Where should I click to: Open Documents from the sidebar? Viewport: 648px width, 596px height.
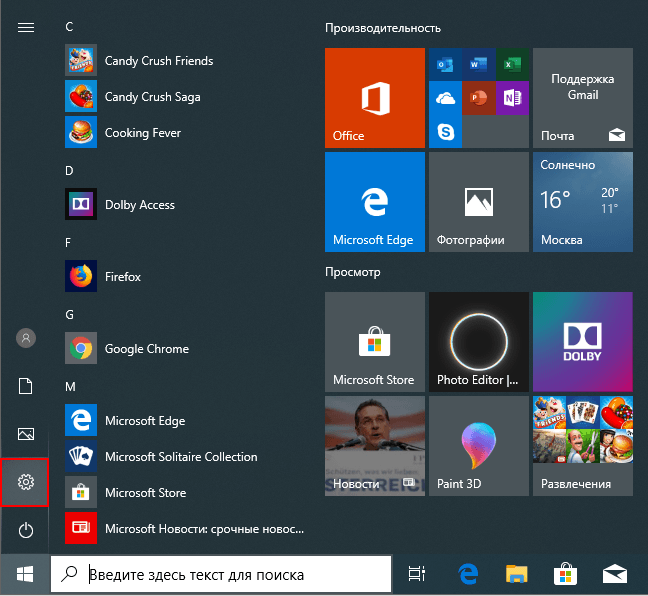click(x=26, y=386)
